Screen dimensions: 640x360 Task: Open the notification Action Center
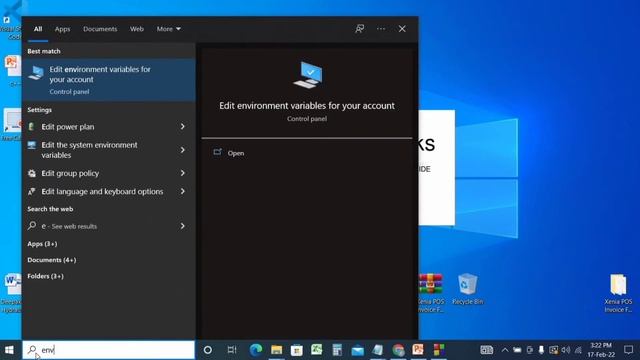629,350
